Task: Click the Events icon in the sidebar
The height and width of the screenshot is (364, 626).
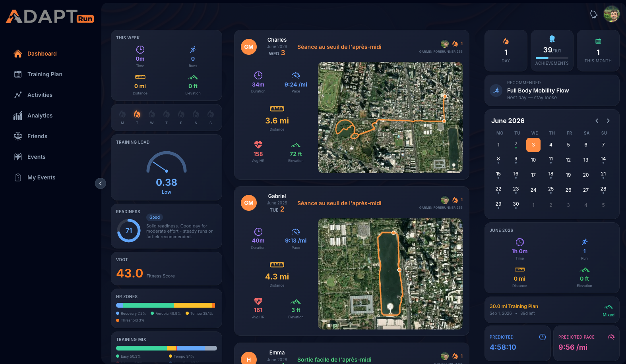Action: click(18, 157)
